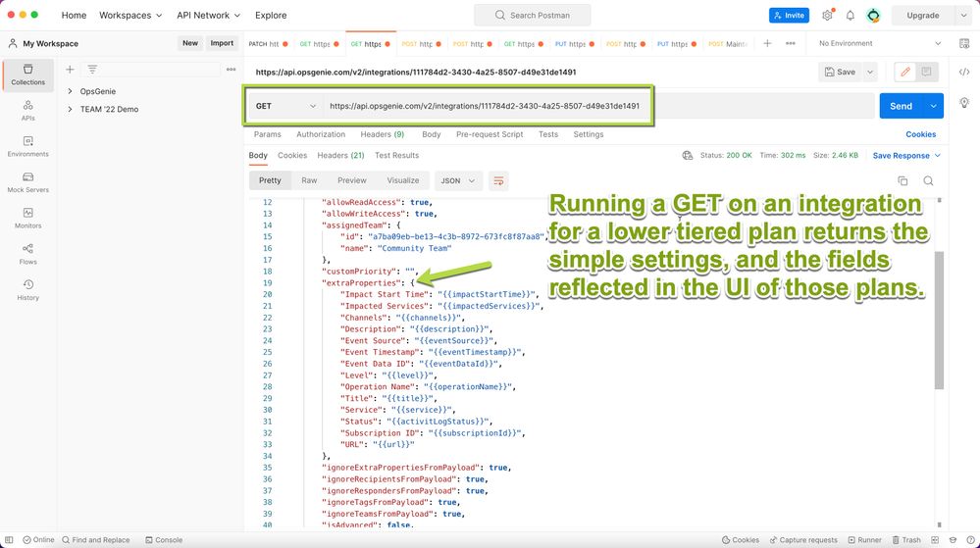980x548 pixels.
Task: Open the API Network dropdown
Action: 208,15
